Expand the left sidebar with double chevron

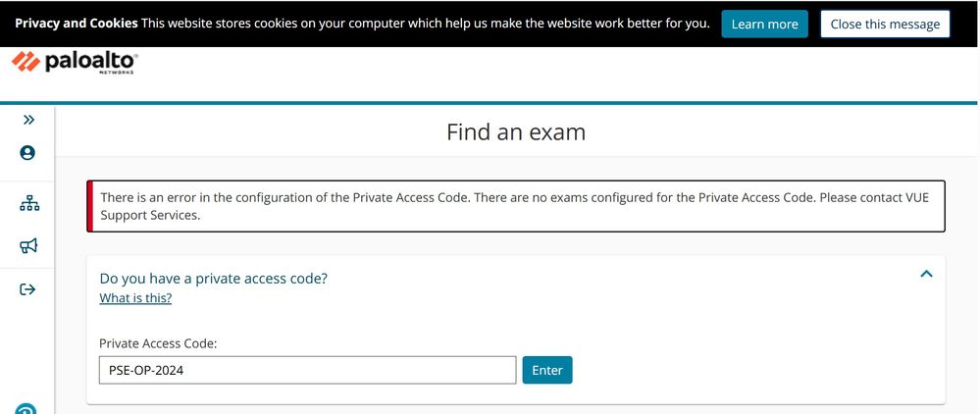point(28,120)
